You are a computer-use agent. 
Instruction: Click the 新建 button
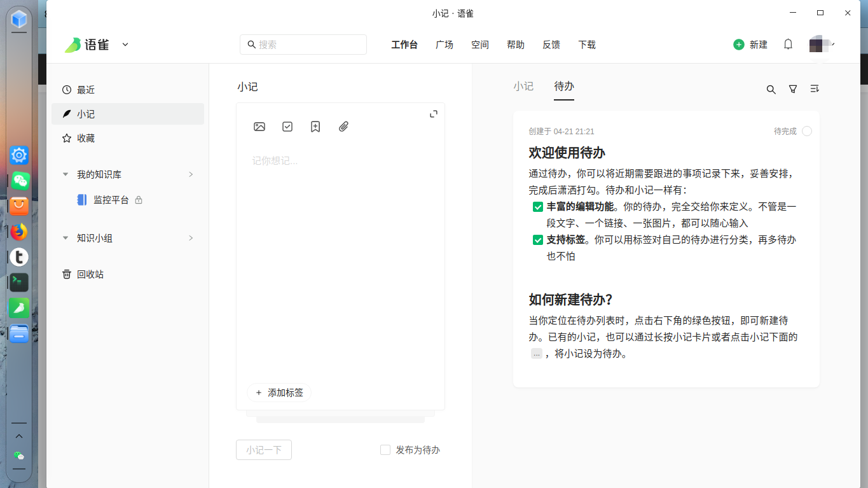pyautogui.click(x=750, y=45)
